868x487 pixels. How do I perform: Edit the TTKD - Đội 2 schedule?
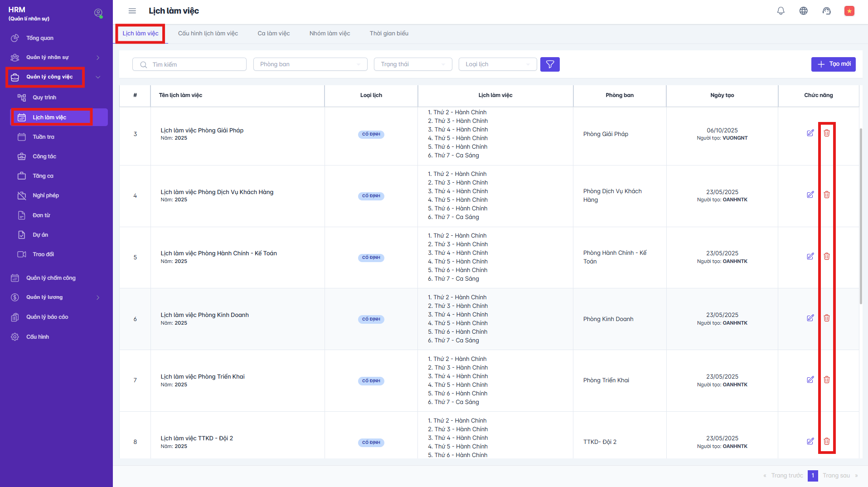[x=810, y=442]
